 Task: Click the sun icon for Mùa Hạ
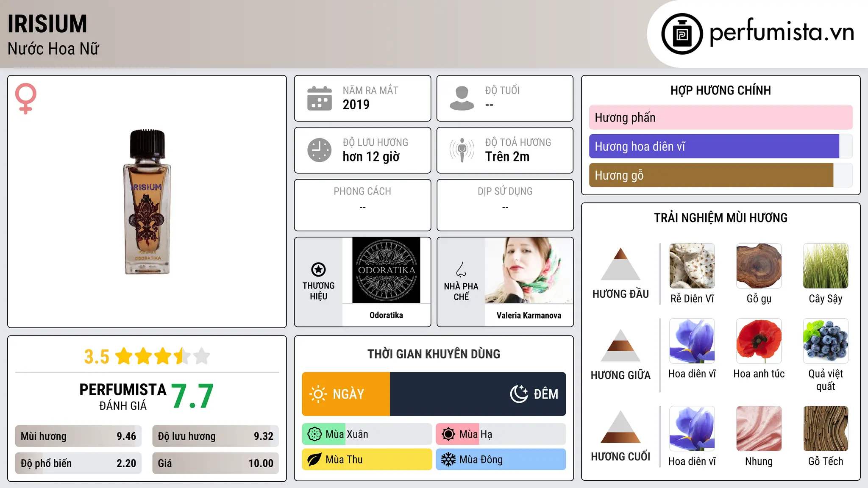coord(448,434)
